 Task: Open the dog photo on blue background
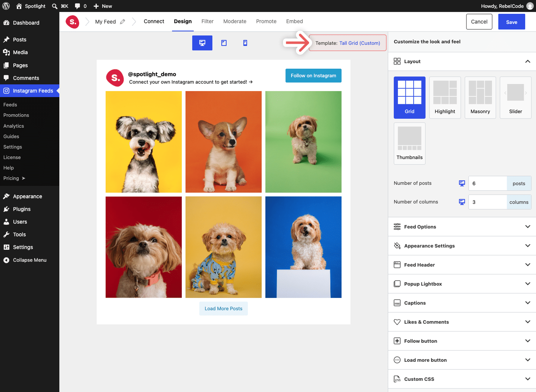tap(303, 247)
